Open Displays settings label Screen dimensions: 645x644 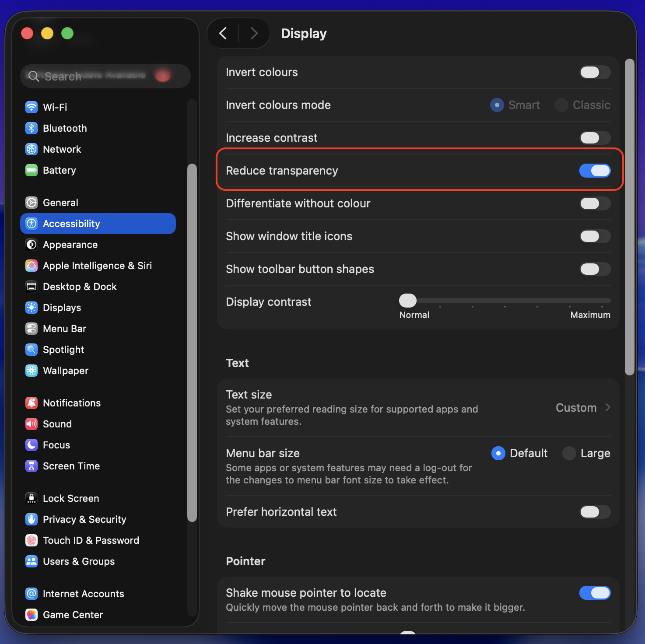62,308
